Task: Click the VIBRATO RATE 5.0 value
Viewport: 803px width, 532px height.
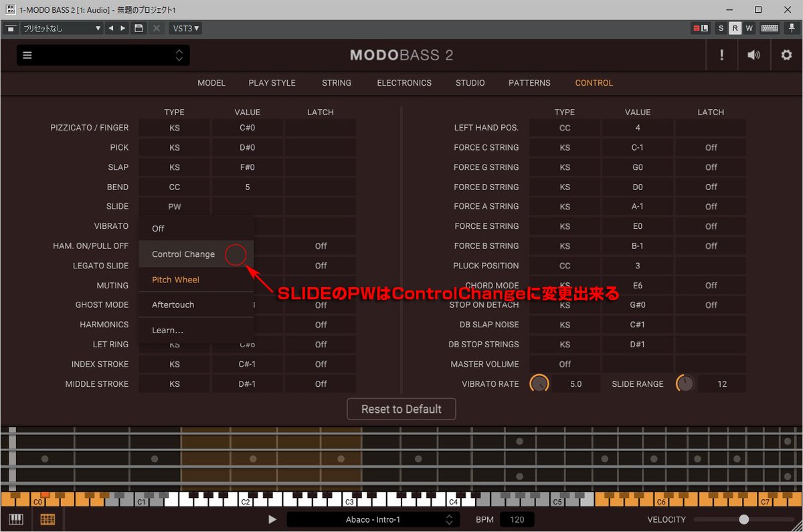Action: pyautogui.click(x=575, y=384)
